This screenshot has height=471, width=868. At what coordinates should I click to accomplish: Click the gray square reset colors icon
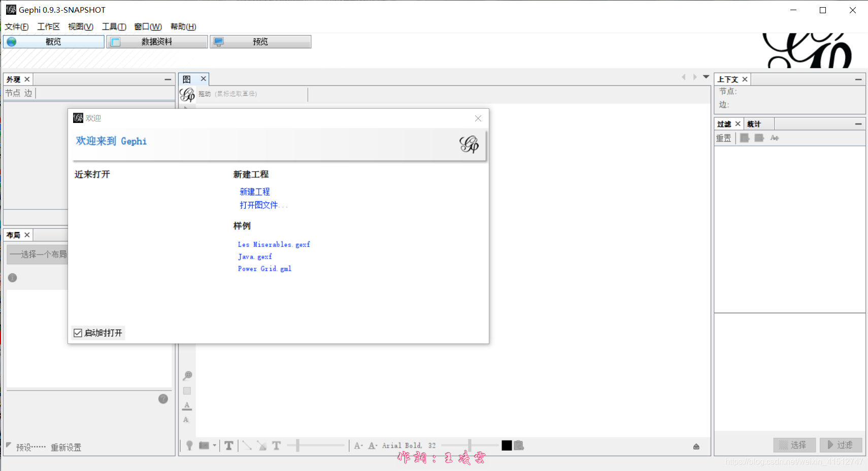coord(187,391)
